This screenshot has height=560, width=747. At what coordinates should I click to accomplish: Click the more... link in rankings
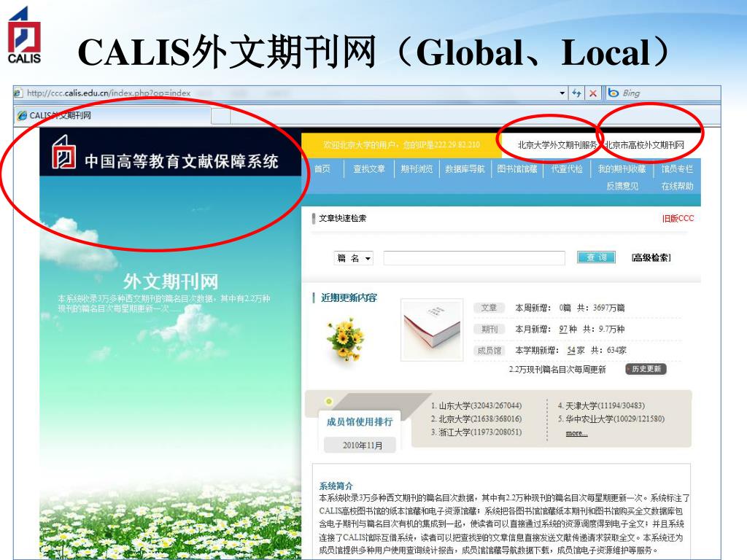pos(576,433)
